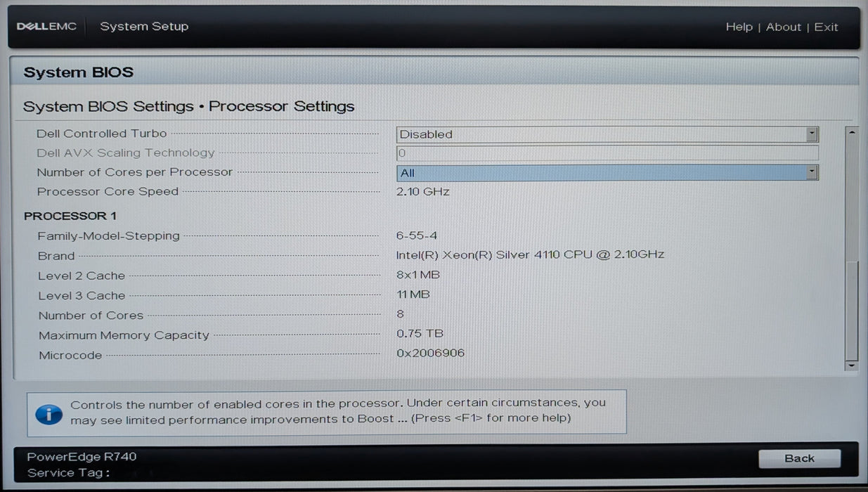
Task: Select the Number of Cores per Processor label
Action: [134, 172]
